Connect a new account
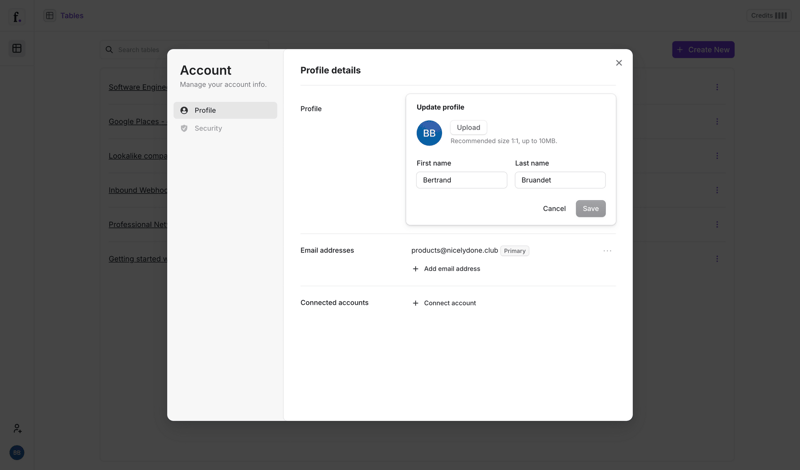800x470 pixels. [x=444, y=303]
